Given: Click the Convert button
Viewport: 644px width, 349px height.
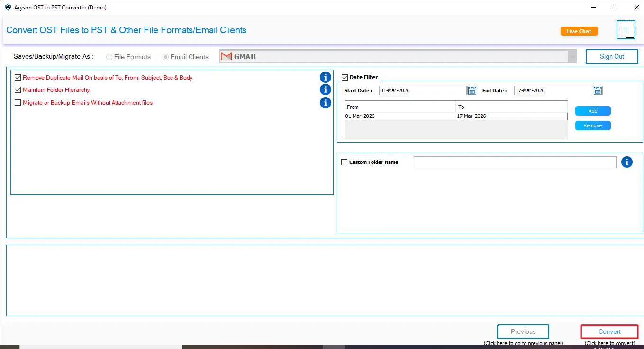Looking at the screenshot, I should pyautogui.click(x=609, y=331).
